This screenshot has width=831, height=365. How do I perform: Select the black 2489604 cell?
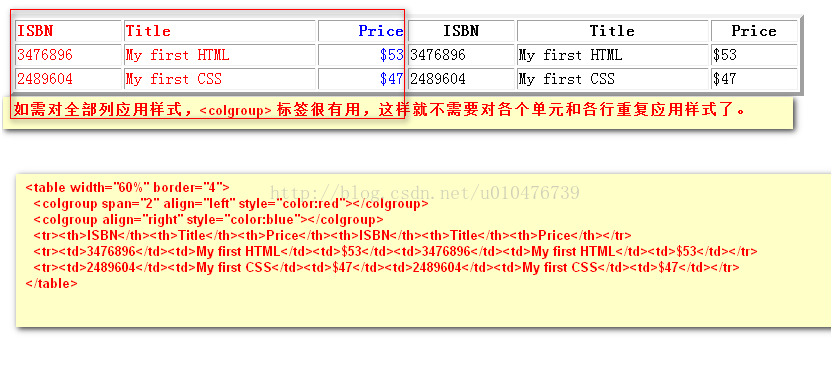click(461, 79)
